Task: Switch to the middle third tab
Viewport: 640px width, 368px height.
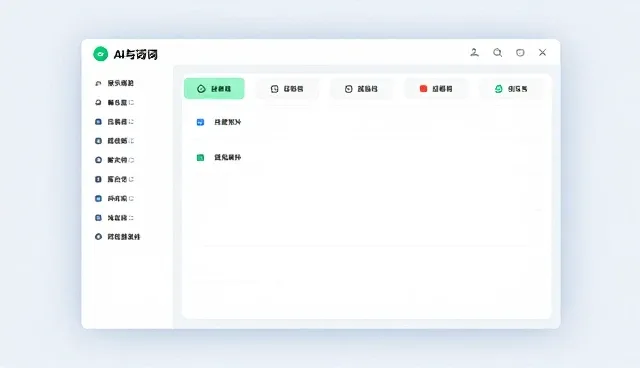Action: (361, 89)
